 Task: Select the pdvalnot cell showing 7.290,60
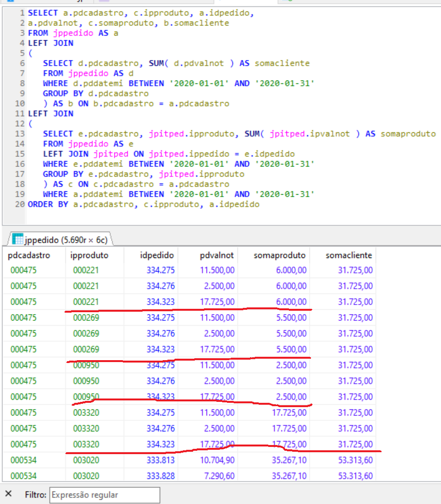(218, 476)
